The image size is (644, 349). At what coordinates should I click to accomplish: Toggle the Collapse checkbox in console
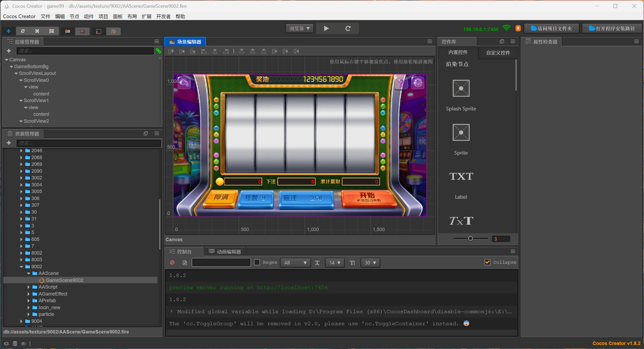[x=487, y=262]
